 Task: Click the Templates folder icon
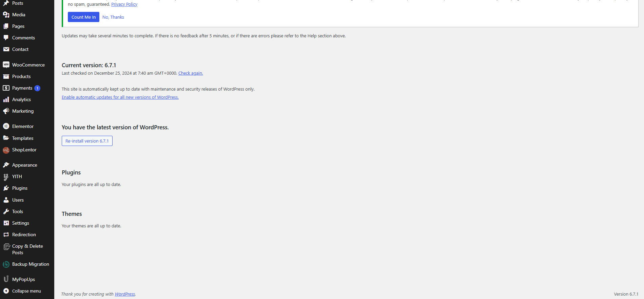point(6,138)
